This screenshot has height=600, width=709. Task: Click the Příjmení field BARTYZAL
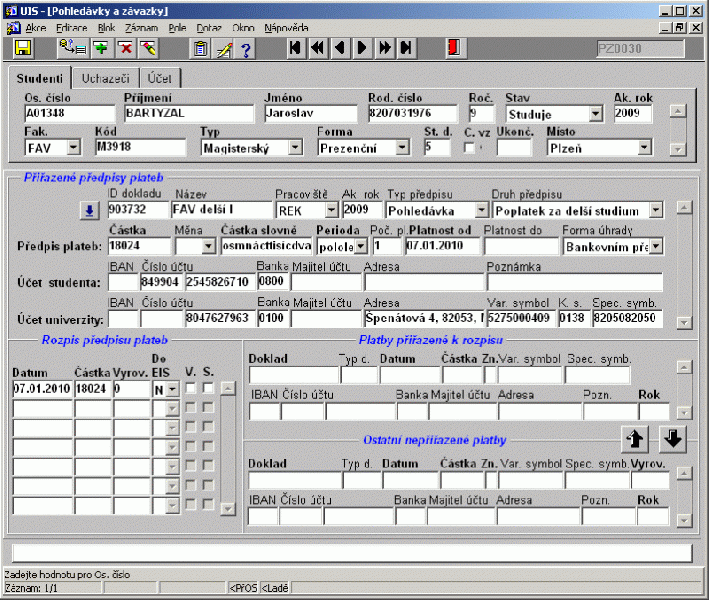[x=189, y=113]
